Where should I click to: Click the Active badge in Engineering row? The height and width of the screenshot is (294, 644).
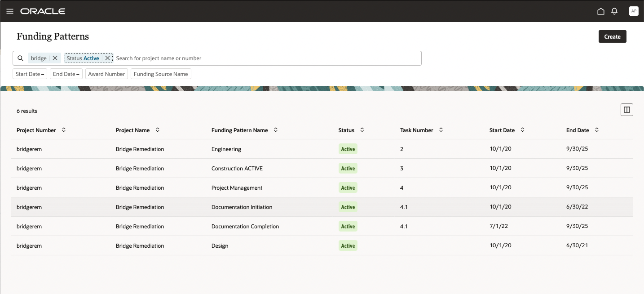[348, 149]
